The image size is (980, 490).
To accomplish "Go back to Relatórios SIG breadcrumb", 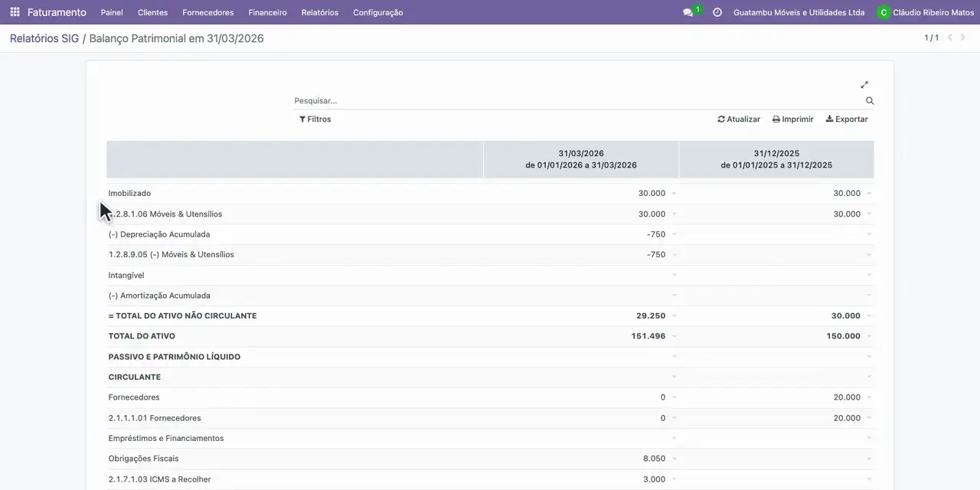I will tap(44, 38).
